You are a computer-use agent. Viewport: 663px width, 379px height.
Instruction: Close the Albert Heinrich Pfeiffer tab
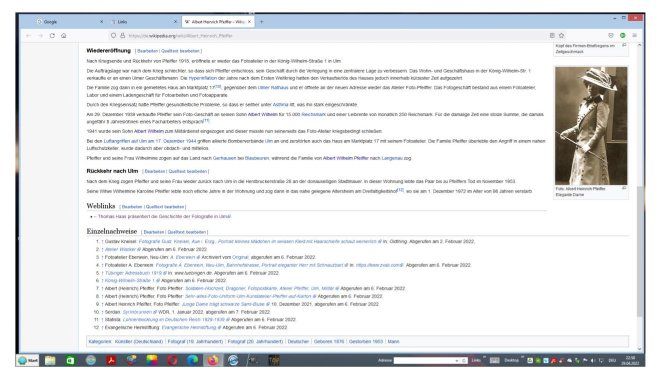pyautogui.click(x=249, y=22)
